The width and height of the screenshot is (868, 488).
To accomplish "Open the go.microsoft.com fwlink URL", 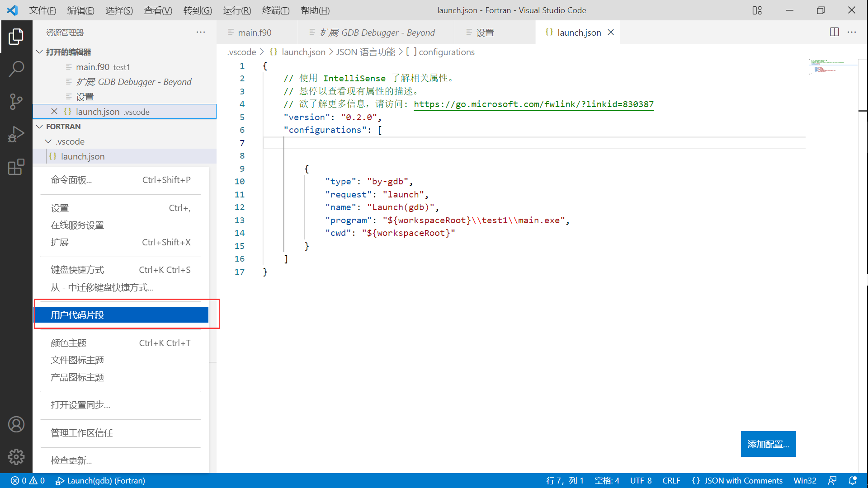I will click(533, 104).
